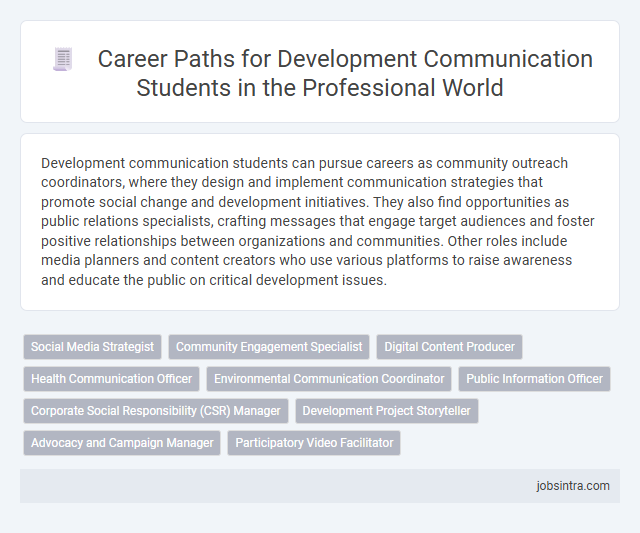Click the purple document icon beside the title
Image resolution: width=640 pixels, height=533 pixels.
pos(63,59)
